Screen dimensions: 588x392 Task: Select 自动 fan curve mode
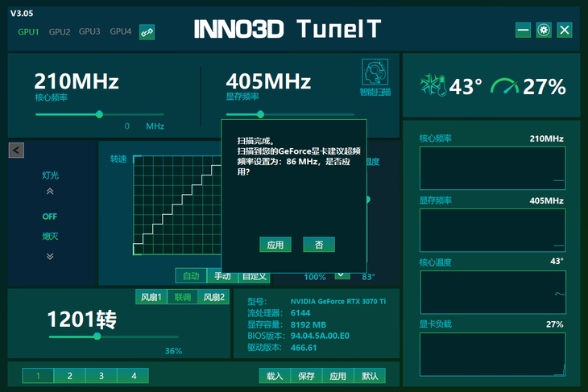[191, 276]
